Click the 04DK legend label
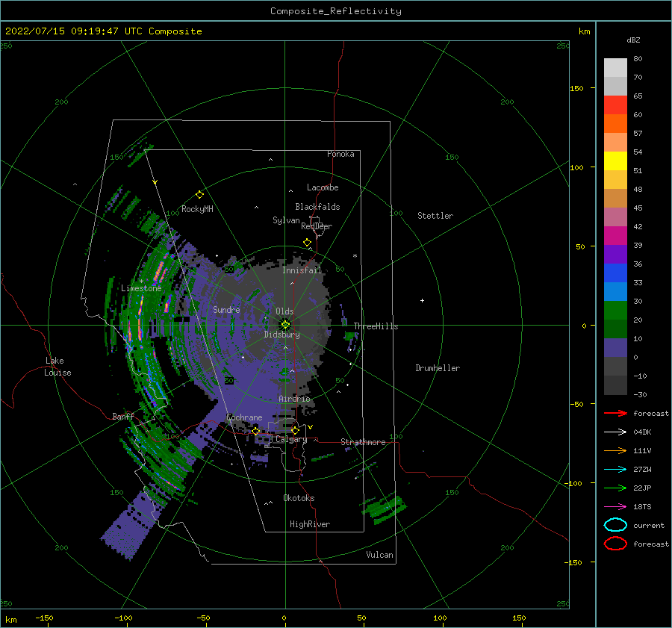The image size is (672, 628). coord(642,432)
